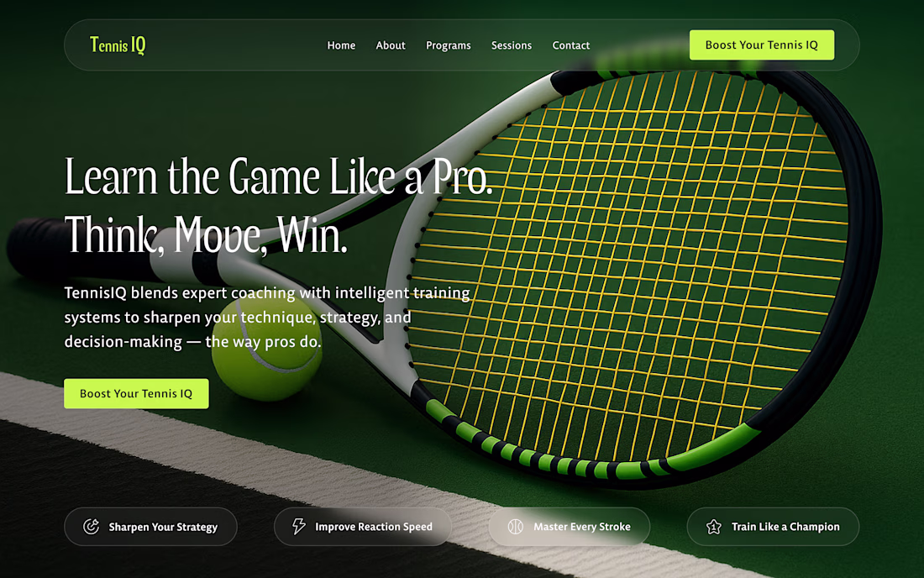Viewport: 924px width, 578px height.
Task: Open the Programs menu item
Action: coord(449,45)
